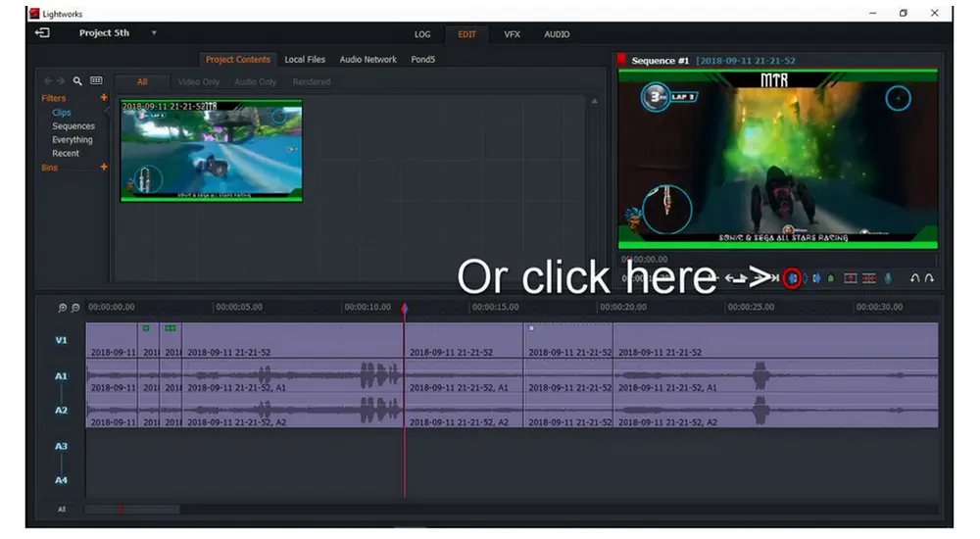Screen dimensions: 980x539
Task: Open the Audio Network tab
Action: tap(368, 60)
